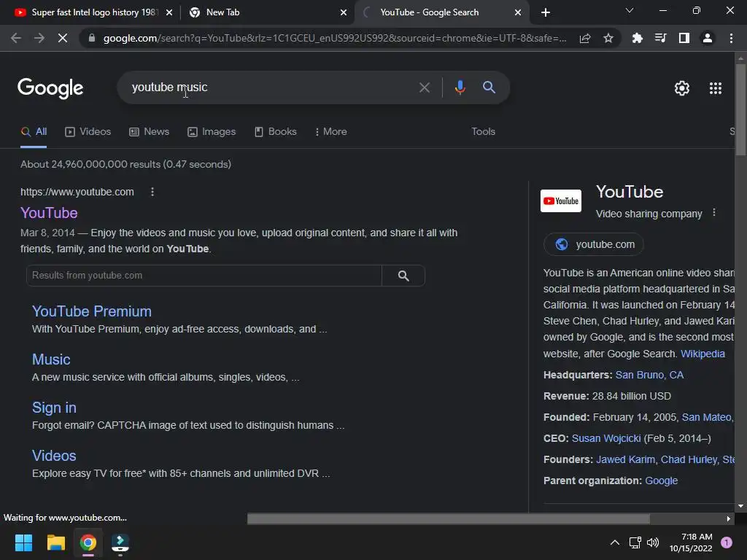Viewport: 747px width, 560px height.
Task: Click the Results from youtube.com search field
Action: pyautogui.click(x=204, y=276)
